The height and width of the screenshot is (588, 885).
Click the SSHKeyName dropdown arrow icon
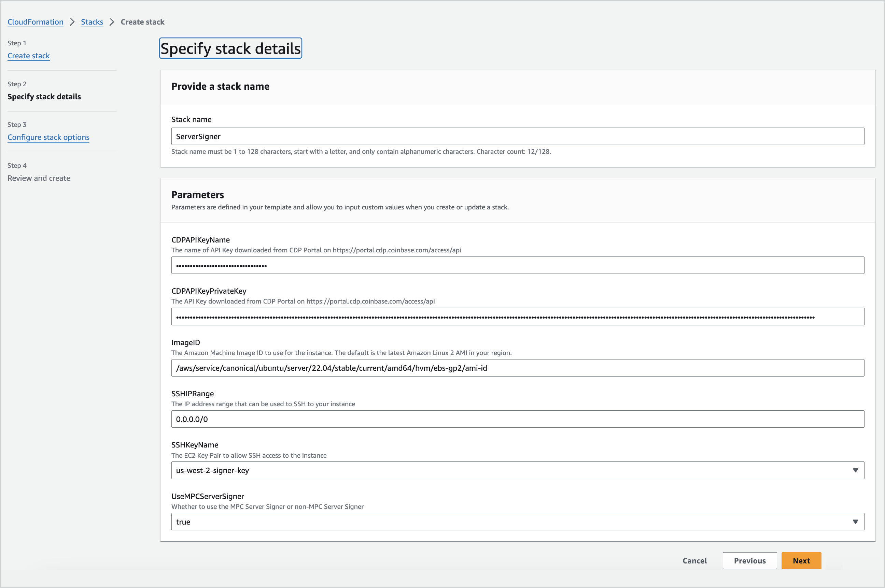click(x=855, y=470)
